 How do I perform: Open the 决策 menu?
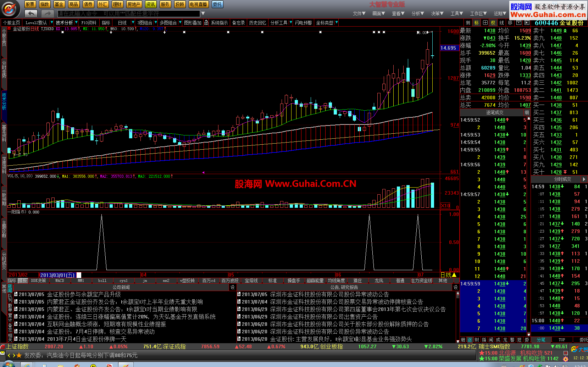[x=437, y=13]
